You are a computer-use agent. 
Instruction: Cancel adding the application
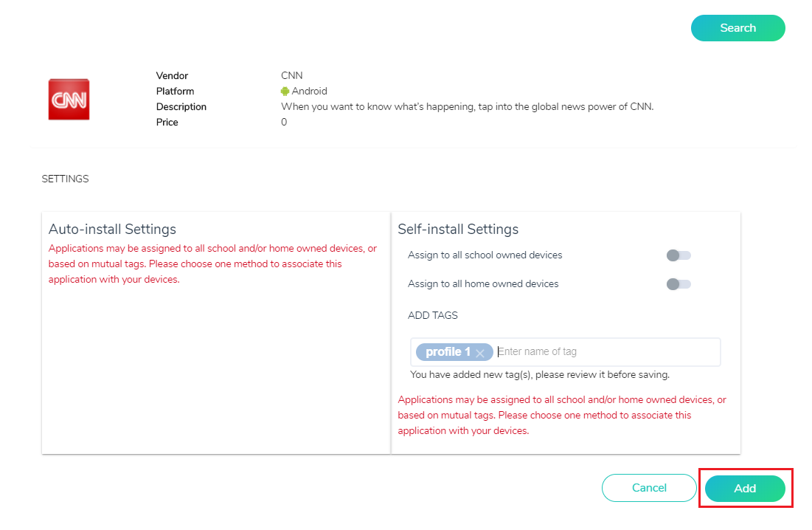649,488
